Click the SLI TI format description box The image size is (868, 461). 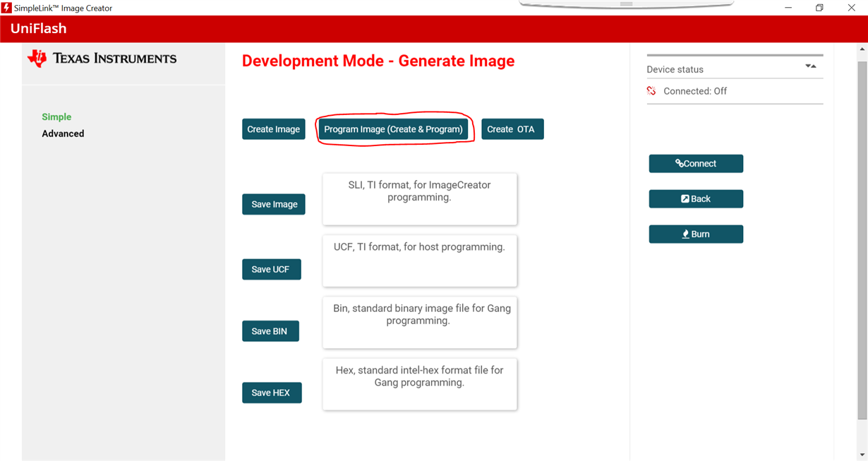pyautogui.click(x=420, y=199)
